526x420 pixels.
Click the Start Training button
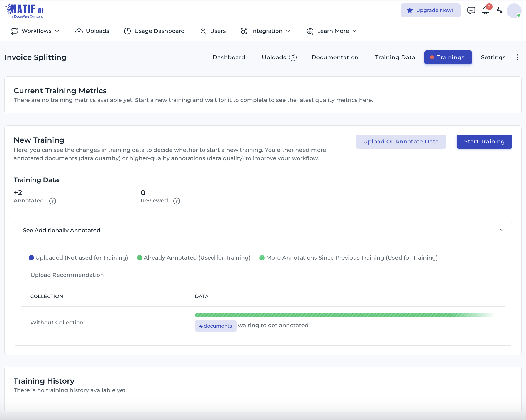484,141
